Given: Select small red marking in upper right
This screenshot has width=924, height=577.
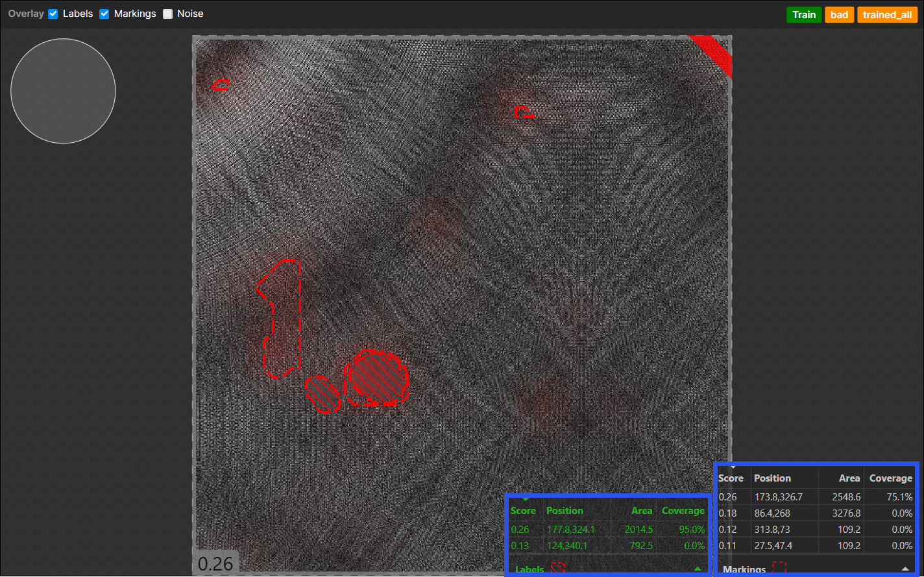Looking at the screenshot, I should [523, 112].
